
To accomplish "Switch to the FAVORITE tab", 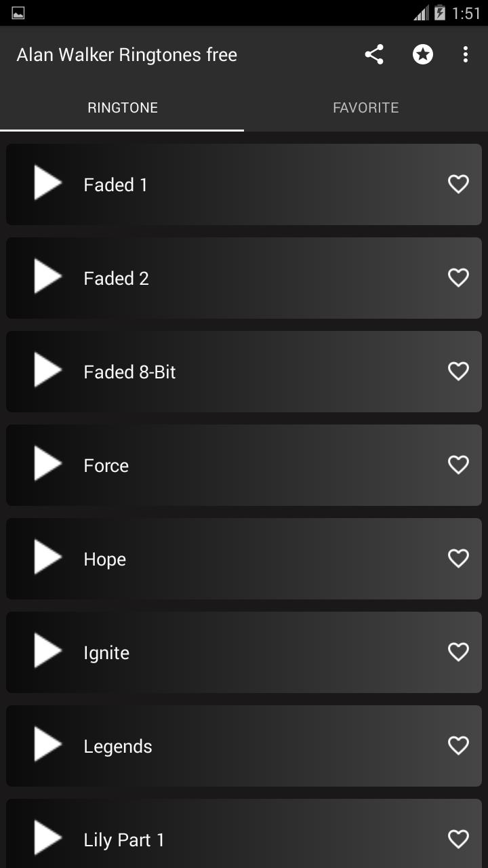I will point(365,108).
